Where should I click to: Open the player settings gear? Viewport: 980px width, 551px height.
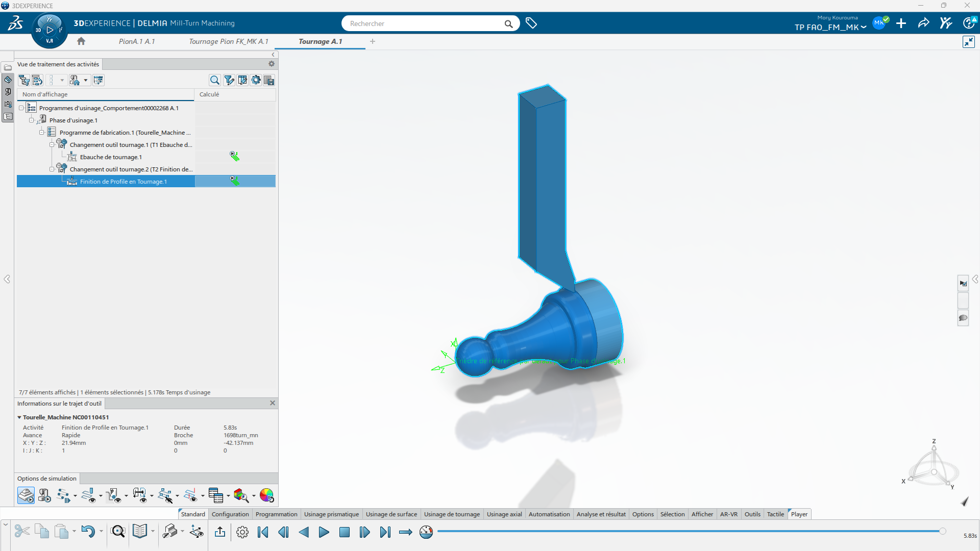point(242,532)
